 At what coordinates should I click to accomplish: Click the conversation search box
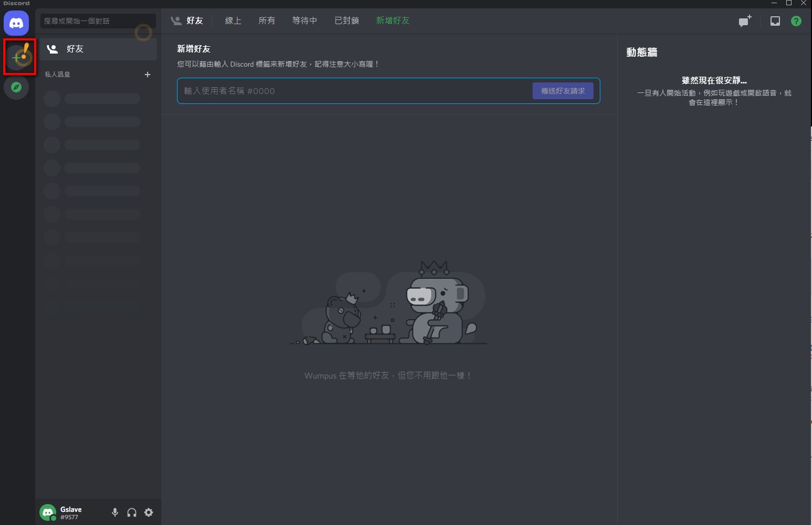[x=98, y=21]
